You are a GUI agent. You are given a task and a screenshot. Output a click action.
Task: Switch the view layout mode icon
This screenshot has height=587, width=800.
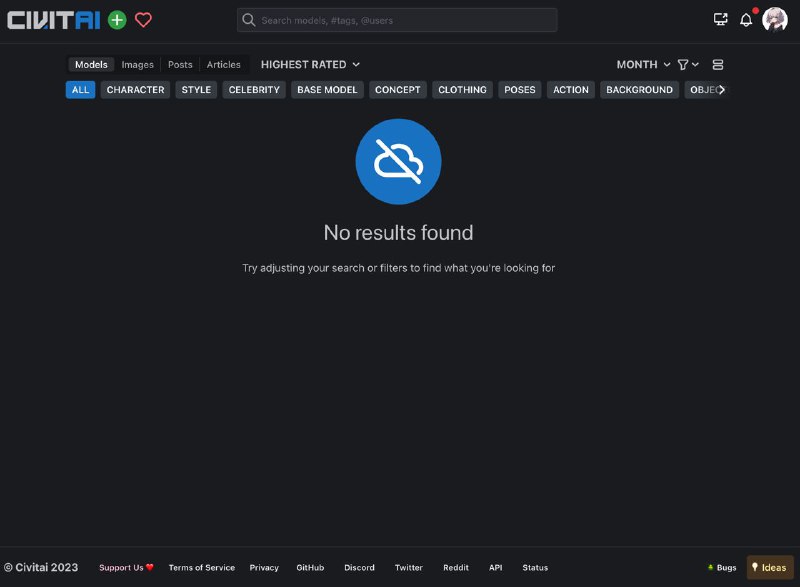coord(718,65)
